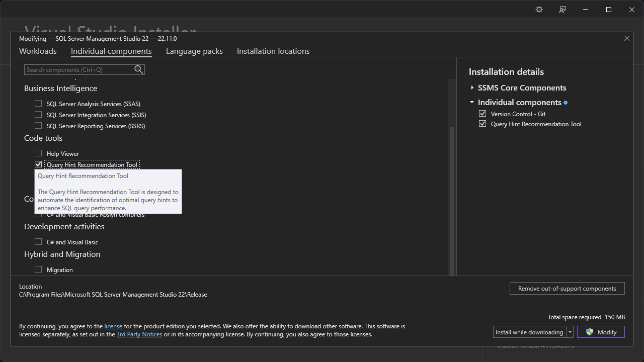
Task: Click the Development activities heading
Action: coord(64,226)
